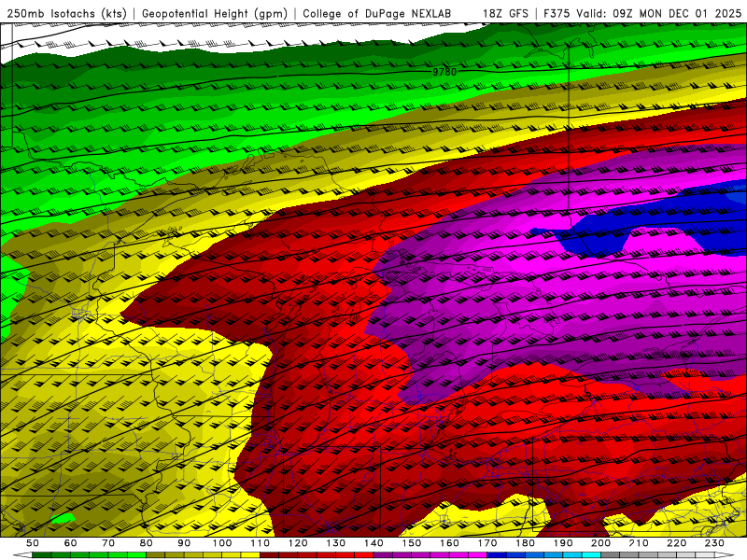The width and height of the screenshot is (747, 560).
Task: Click the 120 value on the legend
Action: coord(298,543)
